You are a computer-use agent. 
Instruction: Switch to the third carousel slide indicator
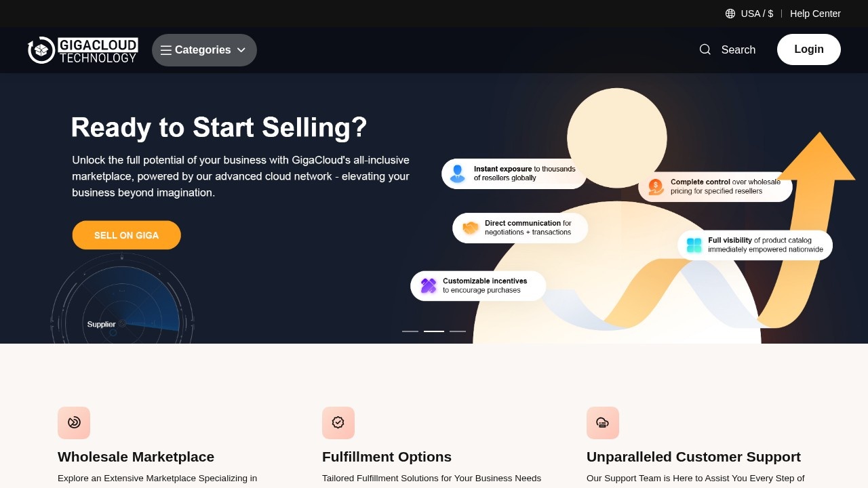pos(458,331)
